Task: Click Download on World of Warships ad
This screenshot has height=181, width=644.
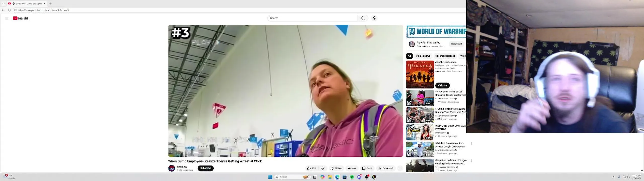Action: [x=456, y=44]
